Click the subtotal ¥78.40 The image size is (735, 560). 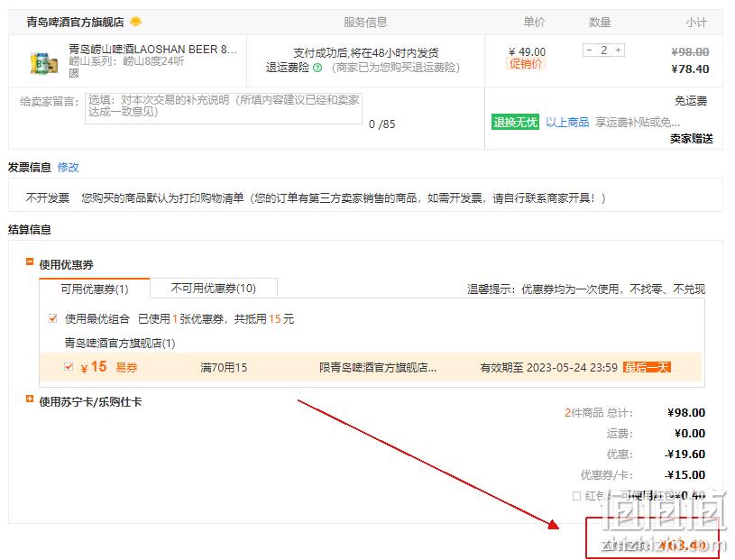click(690, 69)
